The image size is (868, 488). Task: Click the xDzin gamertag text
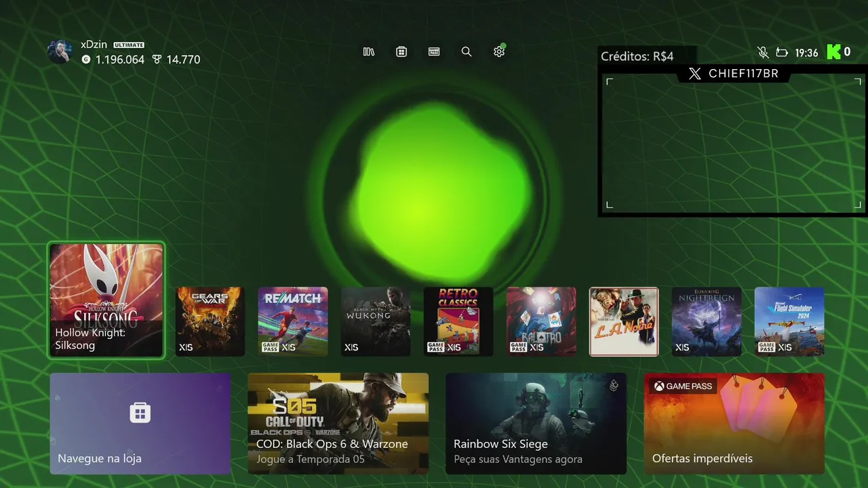click(94, 44)
